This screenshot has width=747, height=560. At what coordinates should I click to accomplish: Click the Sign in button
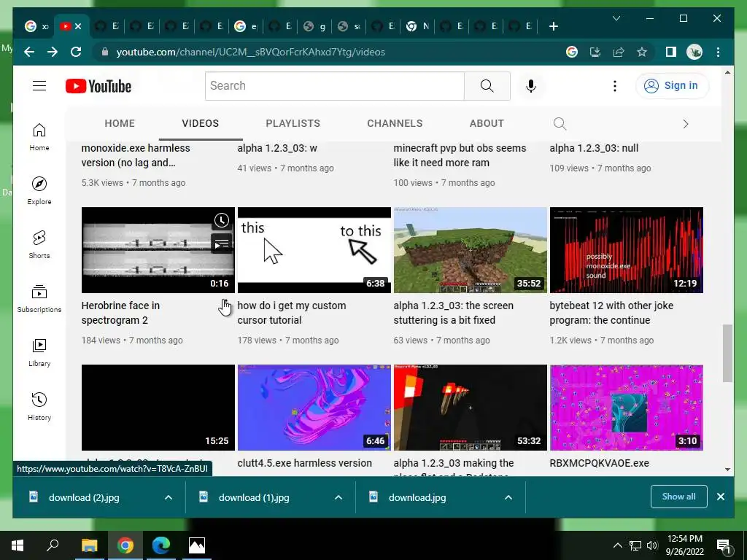pyautogui.click(x=672, y=86)
